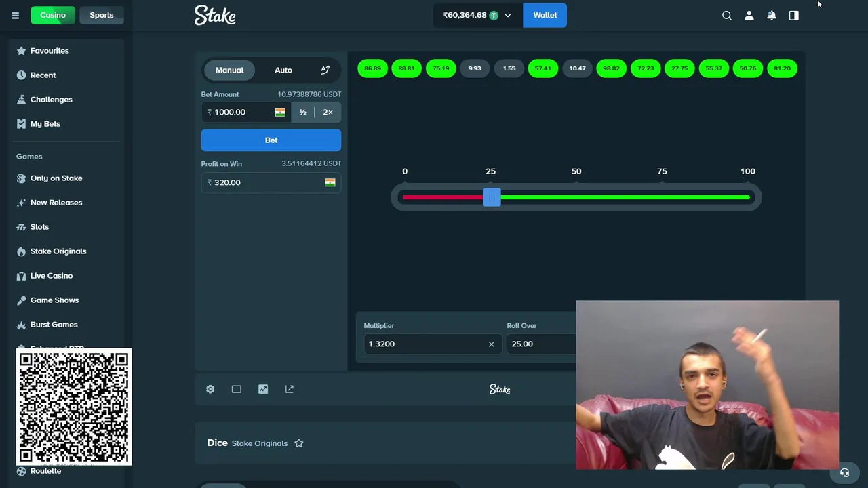Switch to the Casino section
This screenshot has height=488, width=868.
[x=52, y=15]
